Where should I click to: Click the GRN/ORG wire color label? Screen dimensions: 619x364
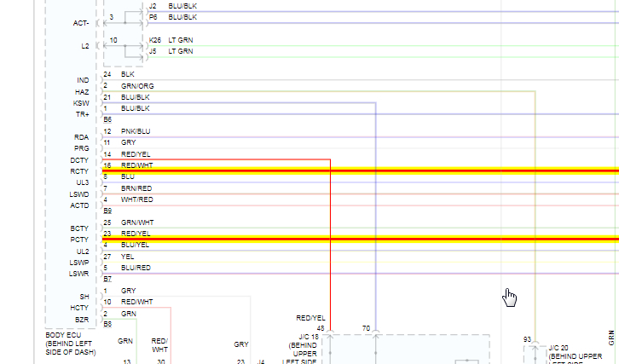coord(137,85)
